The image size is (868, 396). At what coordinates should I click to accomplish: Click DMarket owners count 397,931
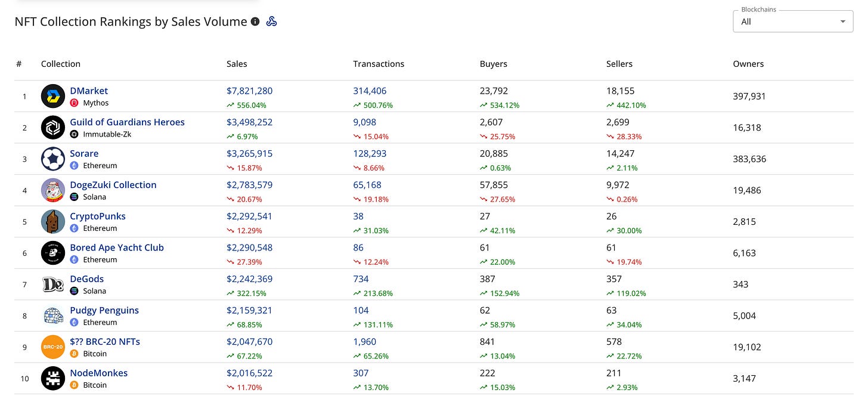coord(749,96)
